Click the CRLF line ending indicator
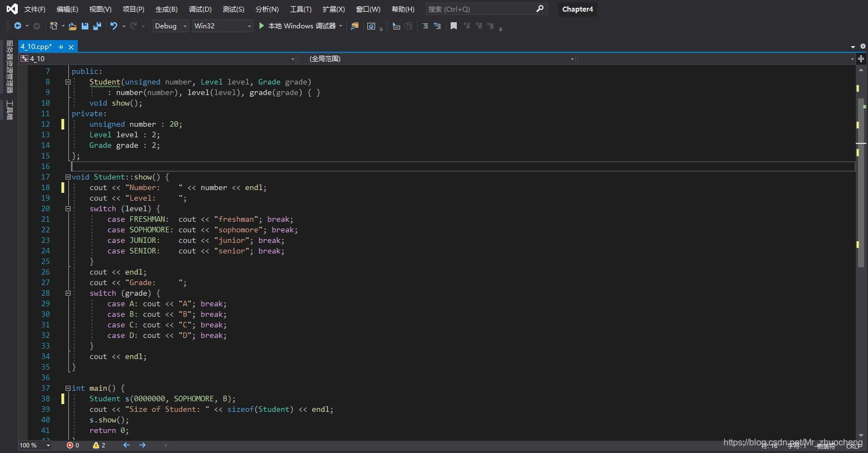868x453 pixels. (854, 446)
